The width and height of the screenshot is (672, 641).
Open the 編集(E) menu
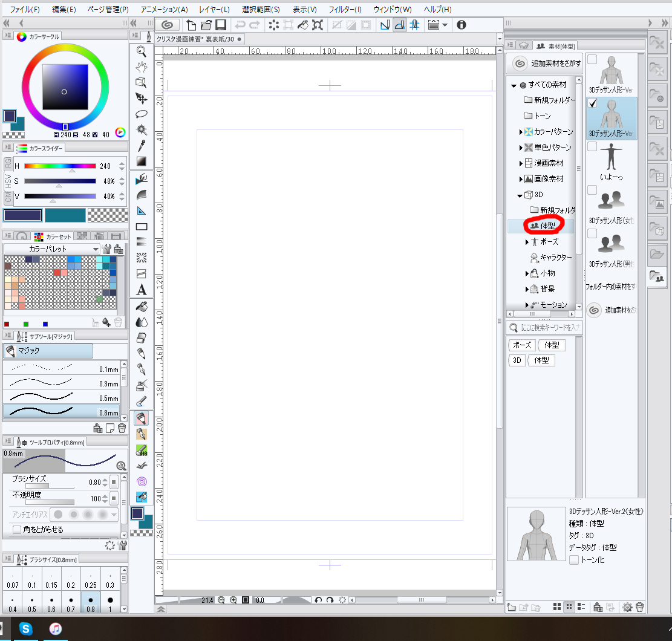pos(64,9)
